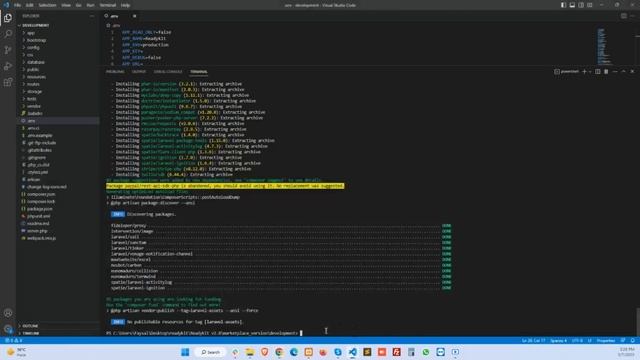This screenshot has height=360, width=640.
Task: Click the UTF-8 encoding status item
Action: (x=577, y=340)
